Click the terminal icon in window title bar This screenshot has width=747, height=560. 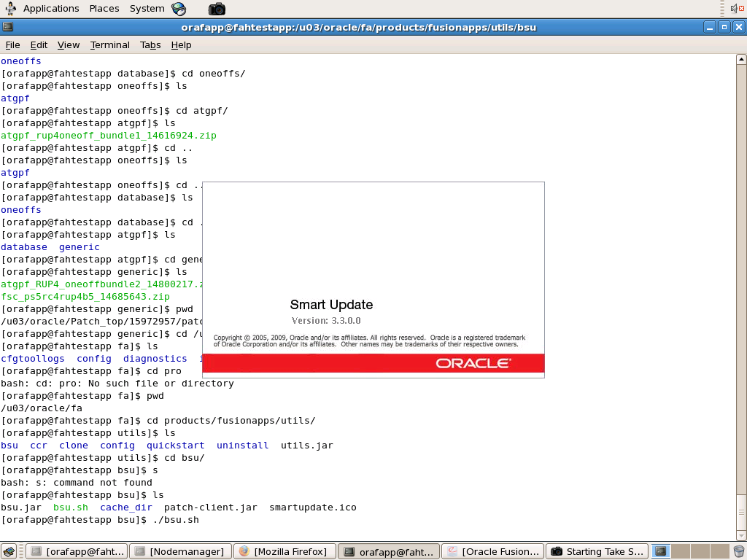pyautogui.click(x=8, y=27)
